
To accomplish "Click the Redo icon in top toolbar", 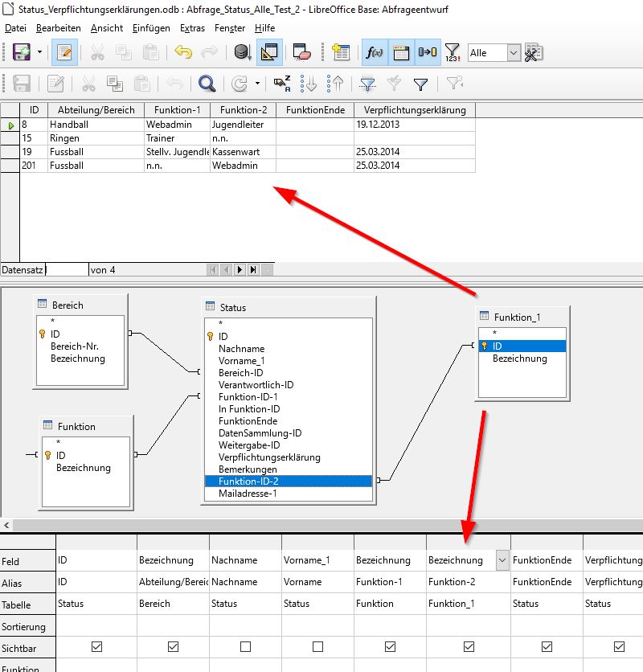I will tap(209, 52).
